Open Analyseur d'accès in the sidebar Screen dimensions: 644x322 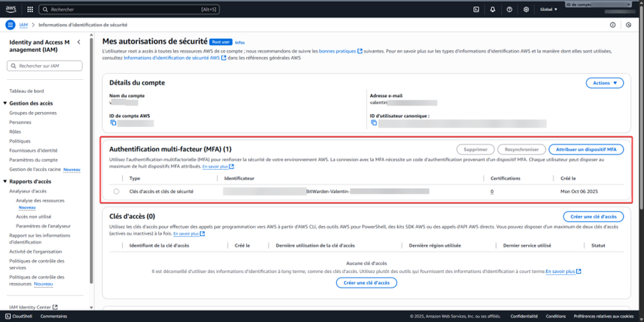coord(28,191)
